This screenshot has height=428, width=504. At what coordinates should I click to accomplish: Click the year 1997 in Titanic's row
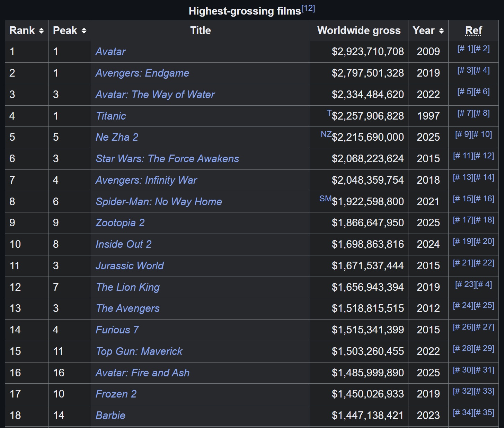pos(428,116)
